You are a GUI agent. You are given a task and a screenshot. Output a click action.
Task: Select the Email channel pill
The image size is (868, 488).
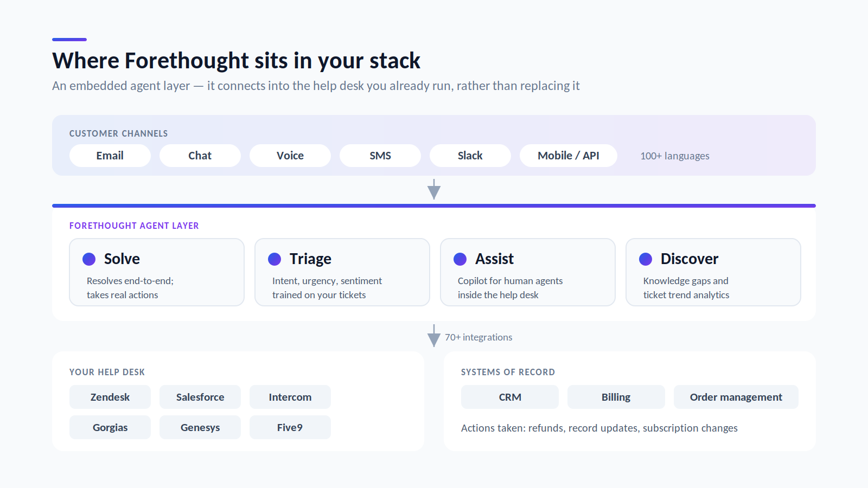(x=110, y=156)
